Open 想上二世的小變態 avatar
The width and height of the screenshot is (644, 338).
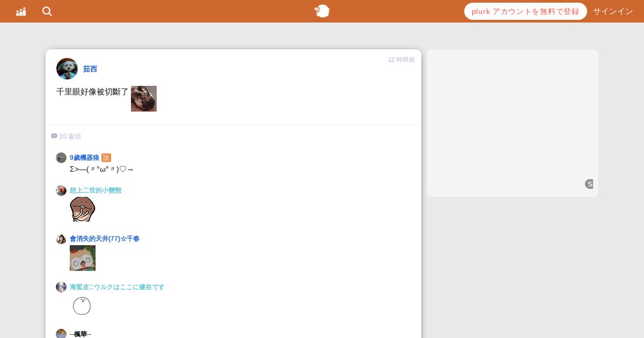point(61,190)
